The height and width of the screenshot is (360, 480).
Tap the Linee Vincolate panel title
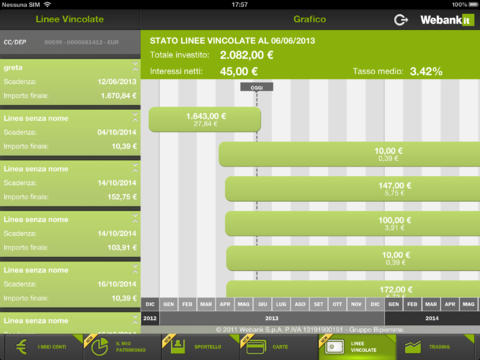[x=70, y=19]
